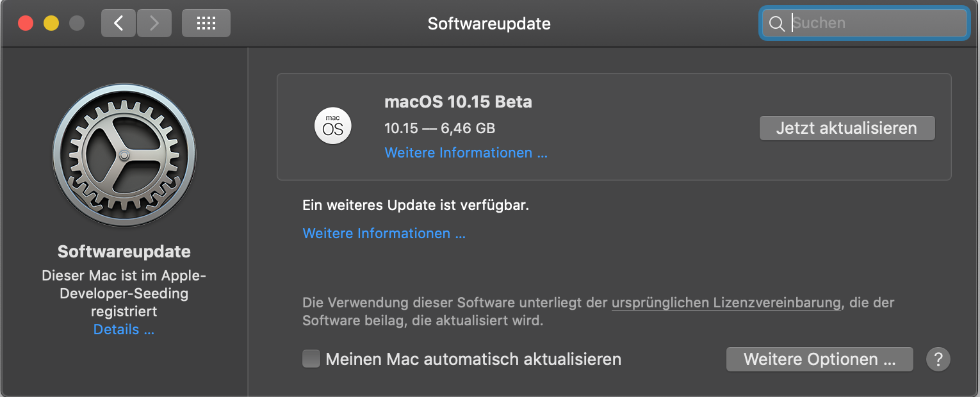Image resolution: width=980 pixels, height=397 pixels.
Task: Open 'ursprünglichen Lizenzvereinbarung' link
Action: point(726,302)
